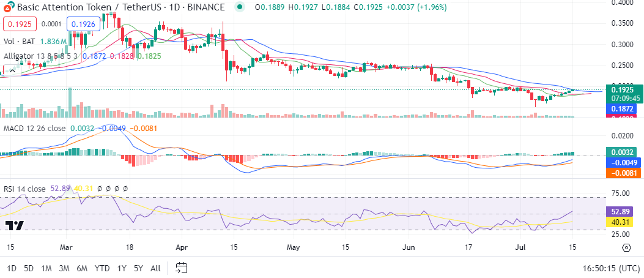Click the 25.00 RSI axis label
Image resolution: width=644 pixels, height=278 pixels.
coord(621,234)
